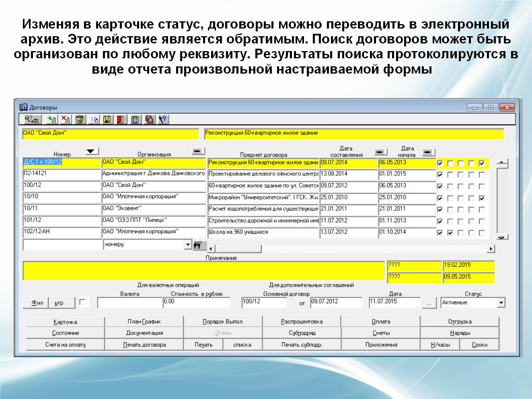Toggle first checkbox in 10/11 row
532x399 pixels.
click(x=440, y=210)
